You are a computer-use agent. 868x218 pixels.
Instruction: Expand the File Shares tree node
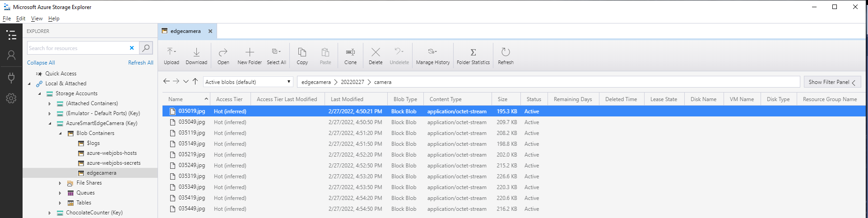click(x=60, y=183)
